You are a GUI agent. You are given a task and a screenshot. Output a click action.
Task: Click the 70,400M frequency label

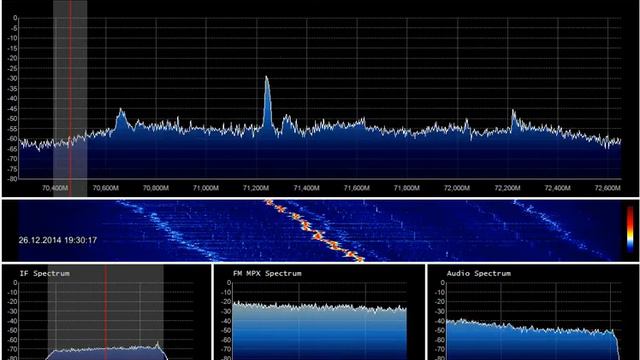click(x=55, y=188)
